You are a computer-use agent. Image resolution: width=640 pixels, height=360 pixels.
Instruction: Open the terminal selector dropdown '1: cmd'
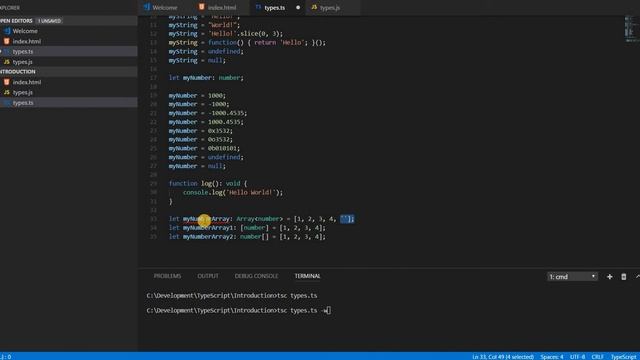point(572,277)
